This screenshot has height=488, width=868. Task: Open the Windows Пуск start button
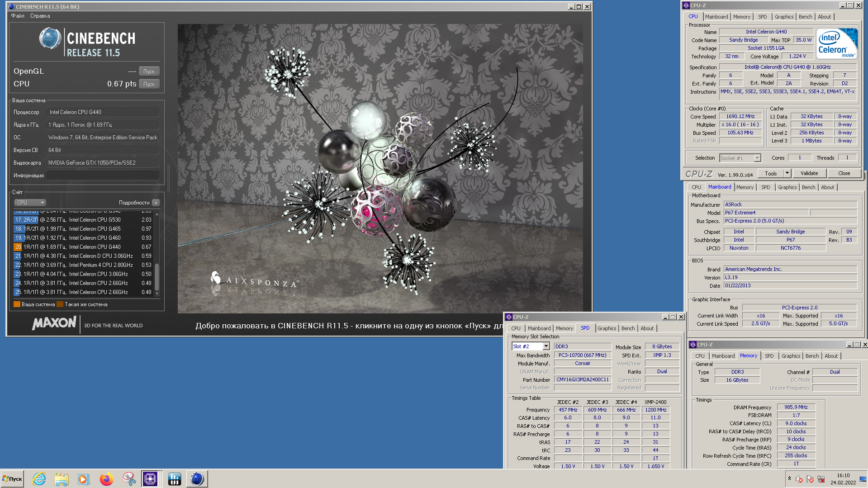coord(12,479)
